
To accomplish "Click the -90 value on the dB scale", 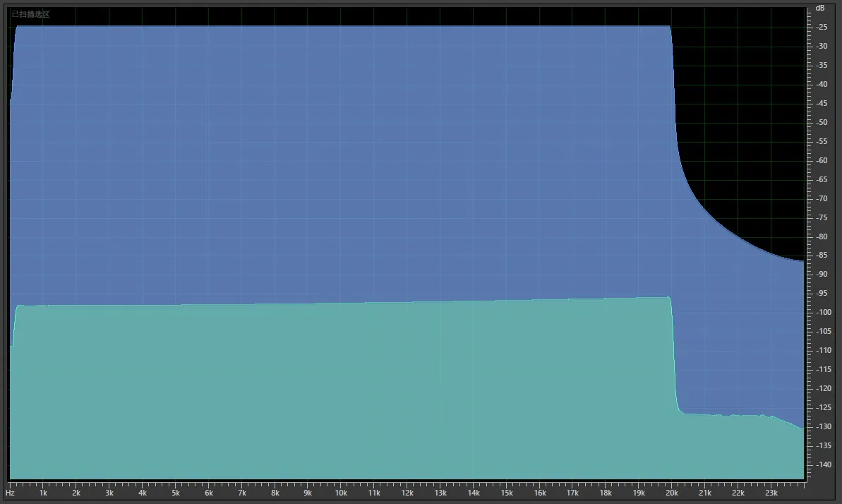I will coord(822,274).
